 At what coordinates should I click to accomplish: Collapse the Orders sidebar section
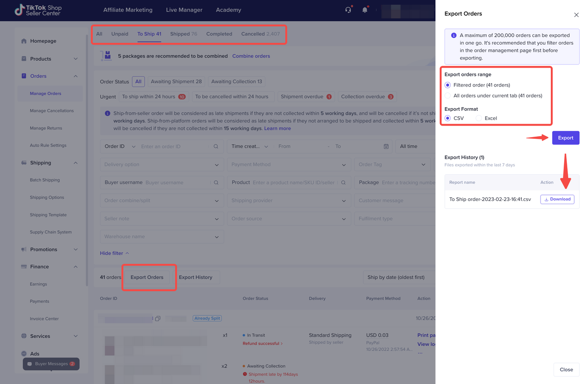[76, 76]
